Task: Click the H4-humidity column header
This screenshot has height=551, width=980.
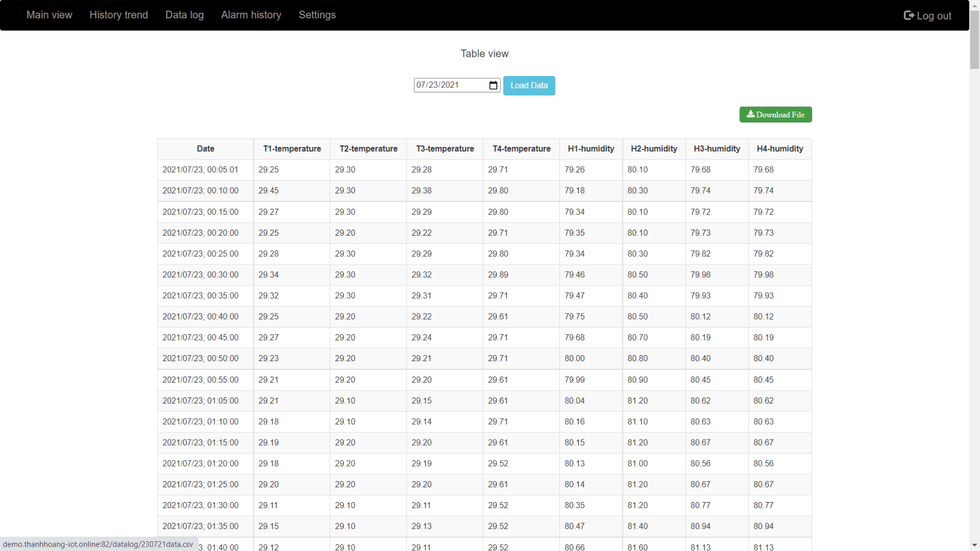Action: pyautogui.click(x=780, y=149)
